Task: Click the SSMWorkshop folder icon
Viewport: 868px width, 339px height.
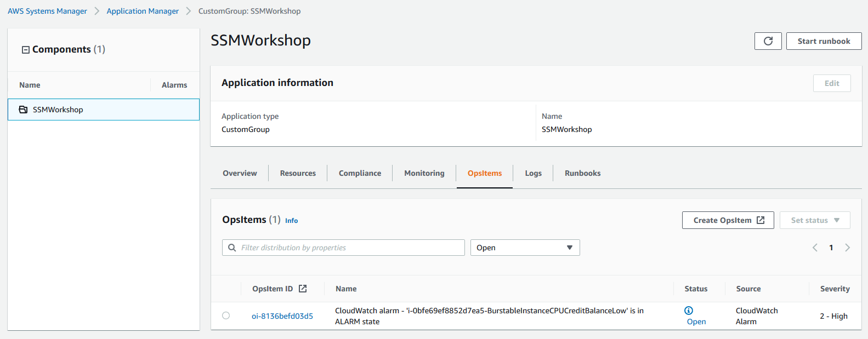Action: pos(23,110)
